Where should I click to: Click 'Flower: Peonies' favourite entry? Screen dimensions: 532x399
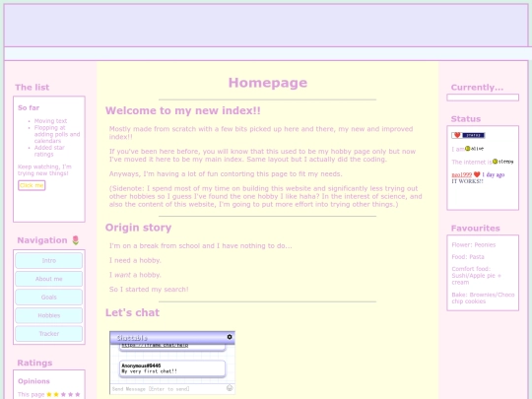point(474,244)
